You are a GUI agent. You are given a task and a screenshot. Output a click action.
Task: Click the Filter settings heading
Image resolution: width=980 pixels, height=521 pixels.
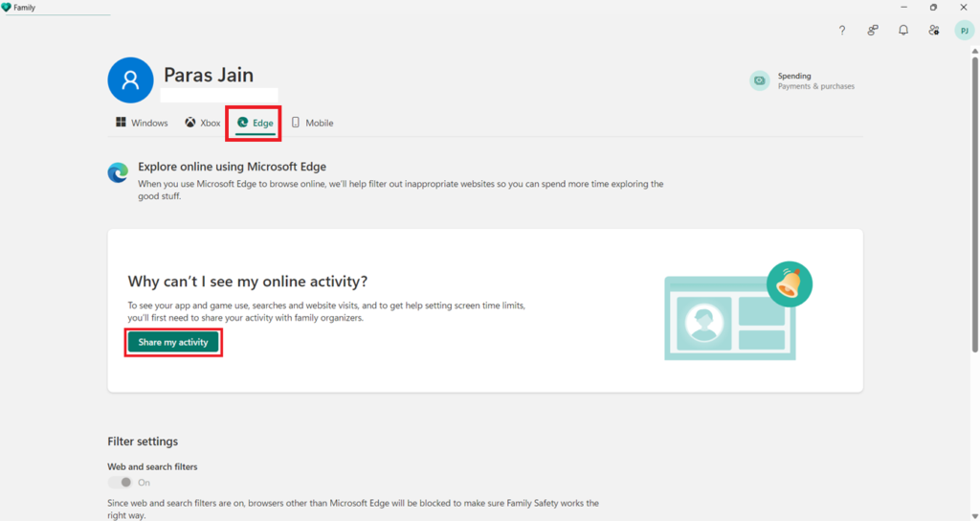coord(143,442)
